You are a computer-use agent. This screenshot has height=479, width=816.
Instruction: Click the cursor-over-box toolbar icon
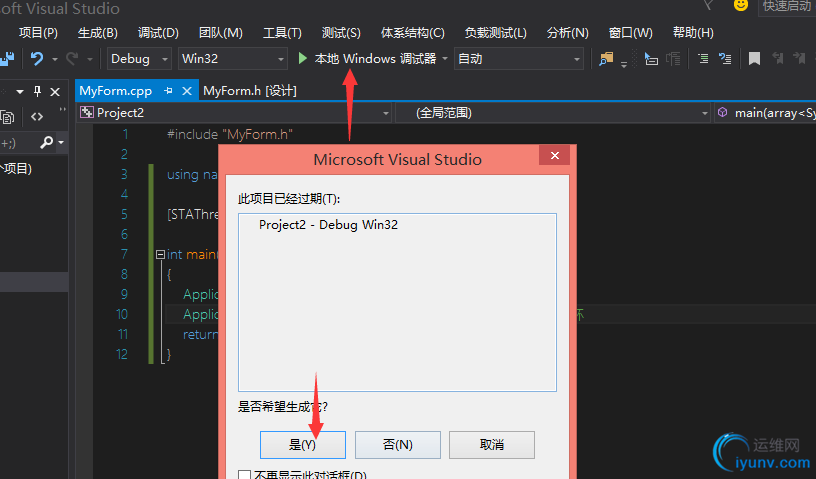[651, 59]
